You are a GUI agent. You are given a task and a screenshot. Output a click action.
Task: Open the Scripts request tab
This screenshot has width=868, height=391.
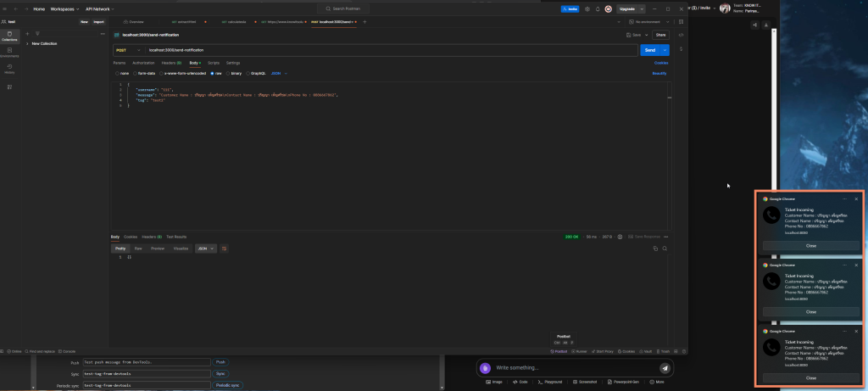tap(214, 63)
